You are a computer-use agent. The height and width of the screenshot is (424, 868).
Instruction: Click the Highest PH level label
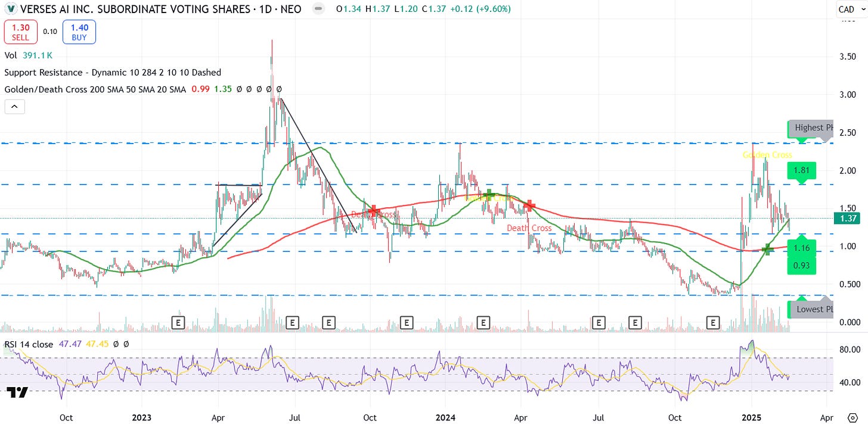click(x=812, y=127)
